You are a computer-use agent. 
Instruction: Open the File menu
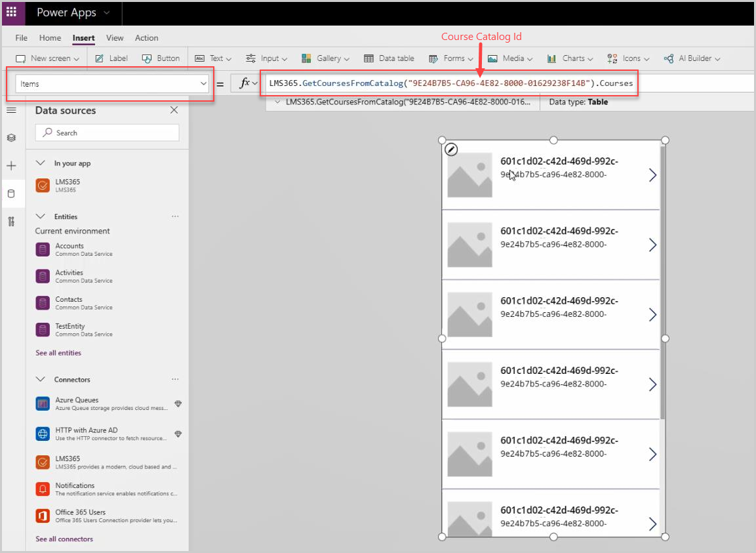(22, 38)
